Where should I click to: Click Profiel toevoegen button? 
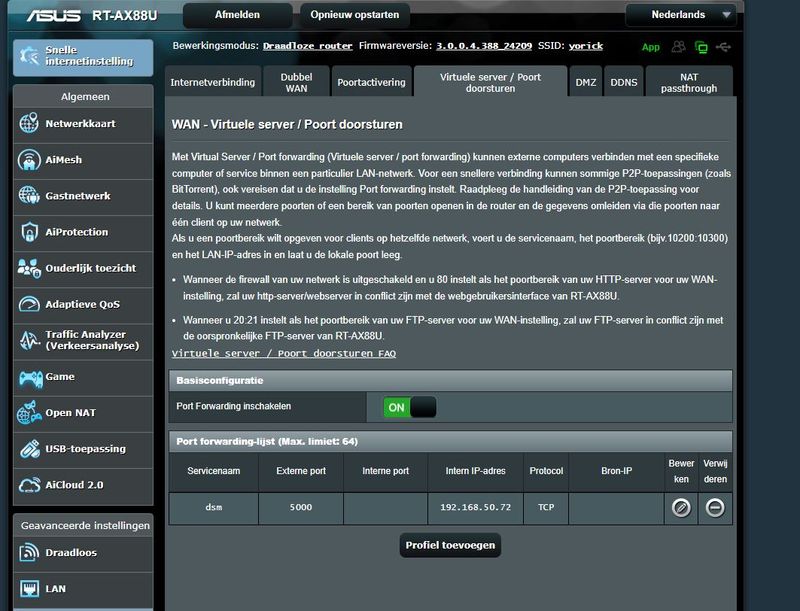(x=450, y=545)
